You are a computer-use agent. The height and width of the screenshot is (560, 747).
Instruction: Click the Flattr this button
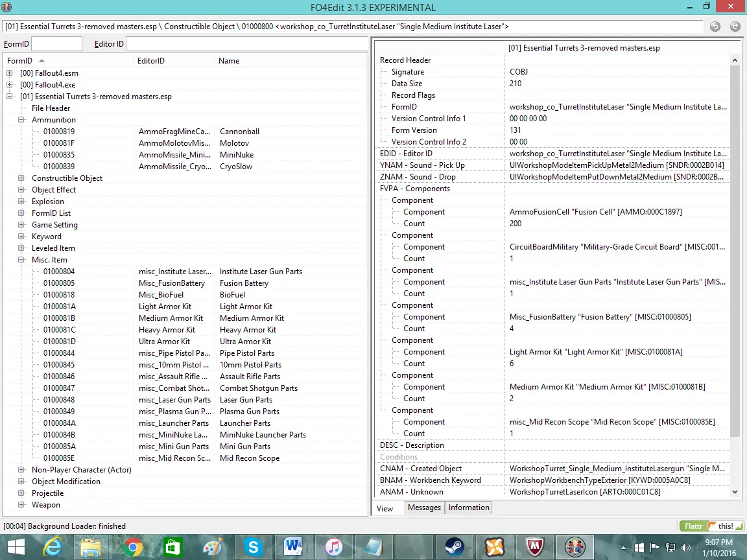click(711, 526)
